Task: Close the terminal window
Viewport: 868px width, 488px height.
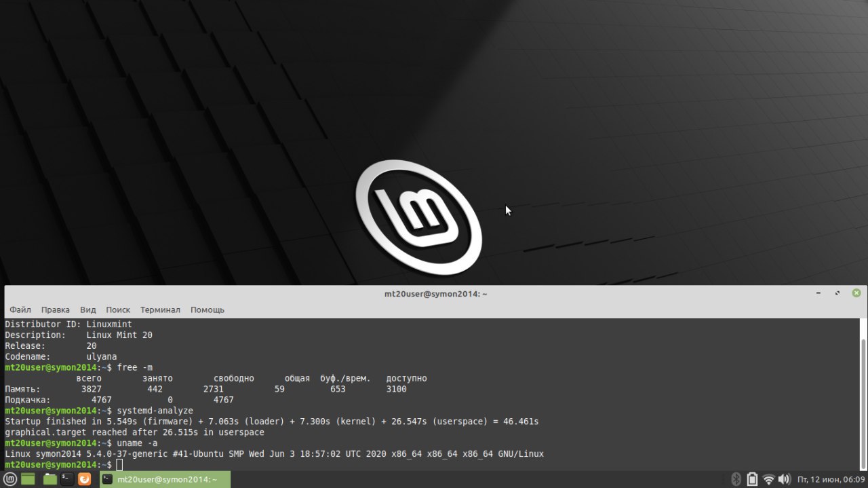Action: (856, 293)
